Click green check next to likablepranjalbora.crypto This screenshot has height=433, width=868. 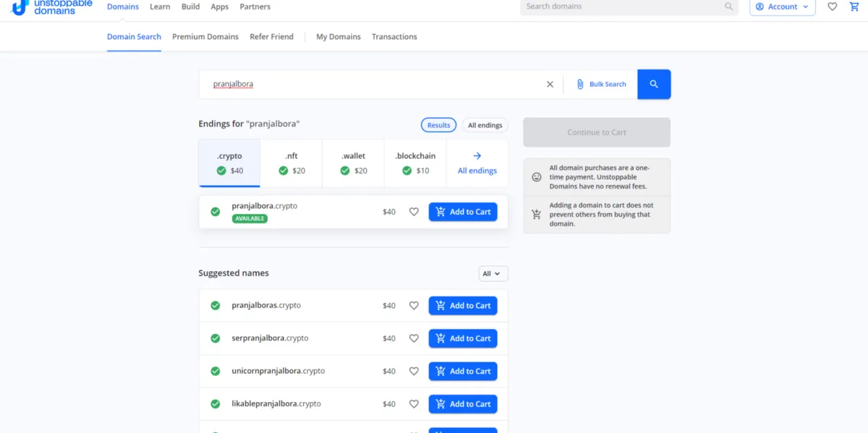coord(216,404)
